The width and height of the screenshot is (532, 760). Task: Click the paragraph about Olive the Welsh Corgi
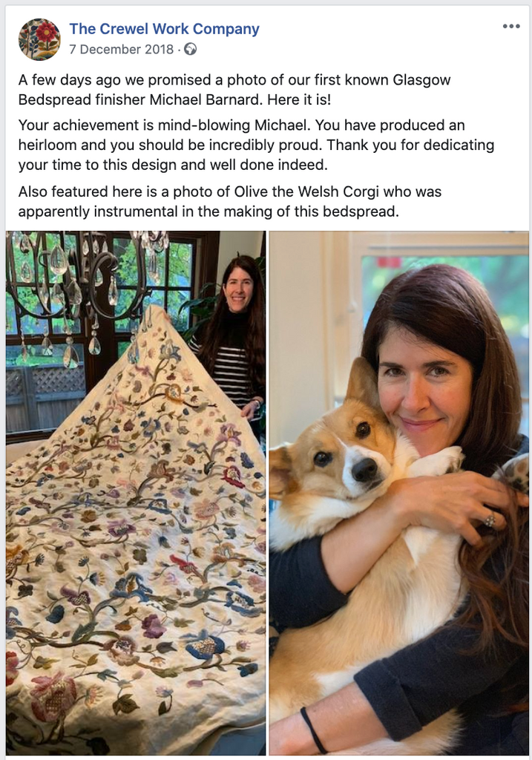(x=230, y=202)
